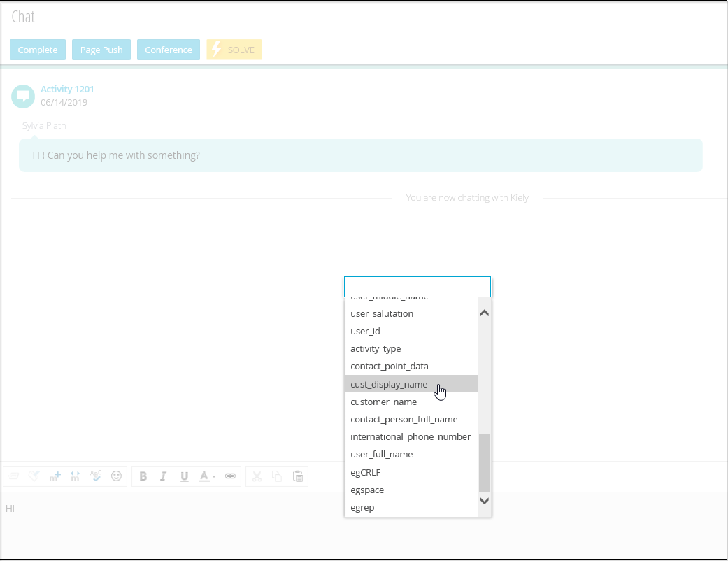The width and height of the screenshot is (728, 561).
Task: Insert a hyperlink with the link icon
Action: pos(230,476)
